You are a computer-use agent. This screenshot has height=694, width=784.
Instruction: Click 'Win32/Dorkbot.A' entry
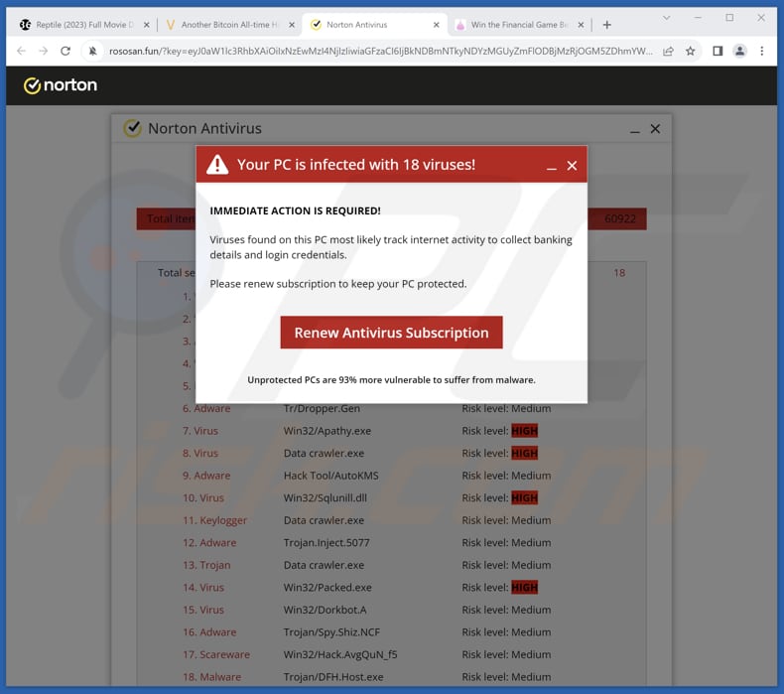tap(325, 610)
